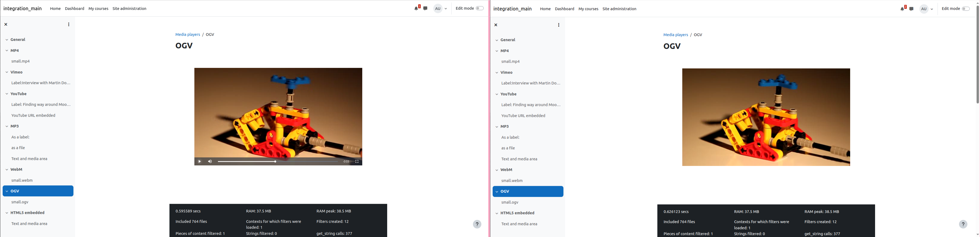Viewport: 980px width, 237px height.
Task: Click AU user avatar in right window
Action: pyautogui.click(x=924, y=9)
